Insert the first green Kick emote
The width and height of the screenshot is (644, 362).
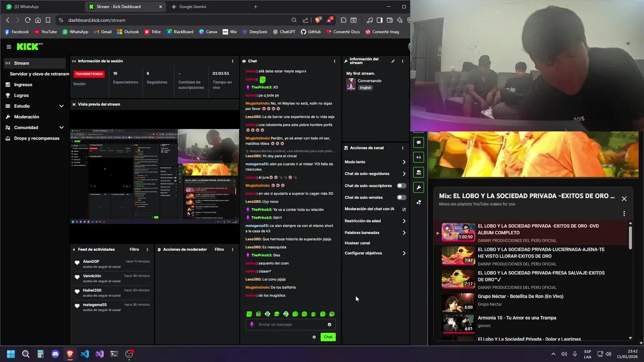[x=249, y=314]
